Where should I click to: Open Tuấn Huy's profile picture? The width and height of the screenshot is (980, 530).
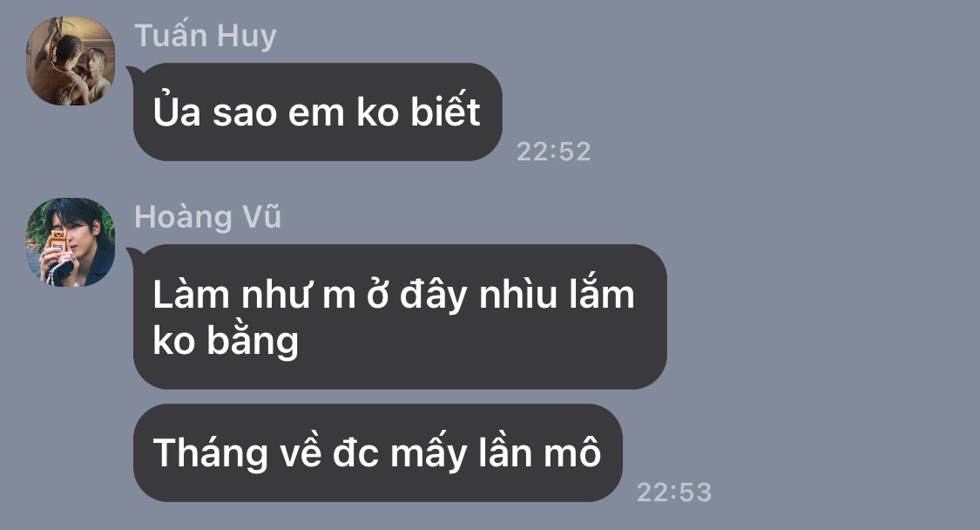point(71,61)
